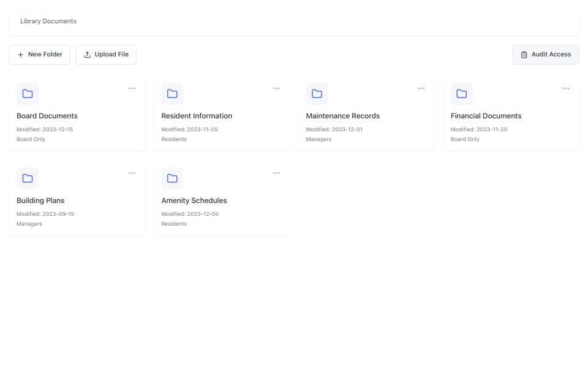Open the Amenity Schedules folder title

(194, 201)
